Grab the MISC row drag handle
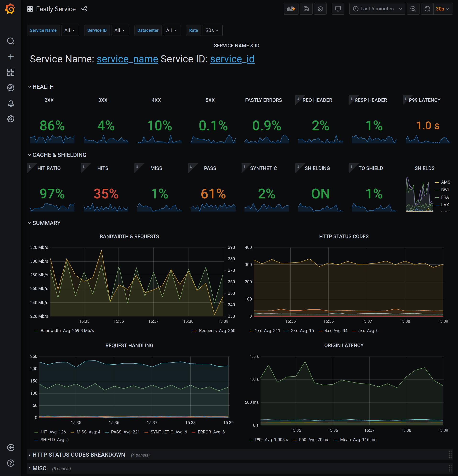Image resolution: width=458 pixels, height=476 pixels. [x=450, y=469]
